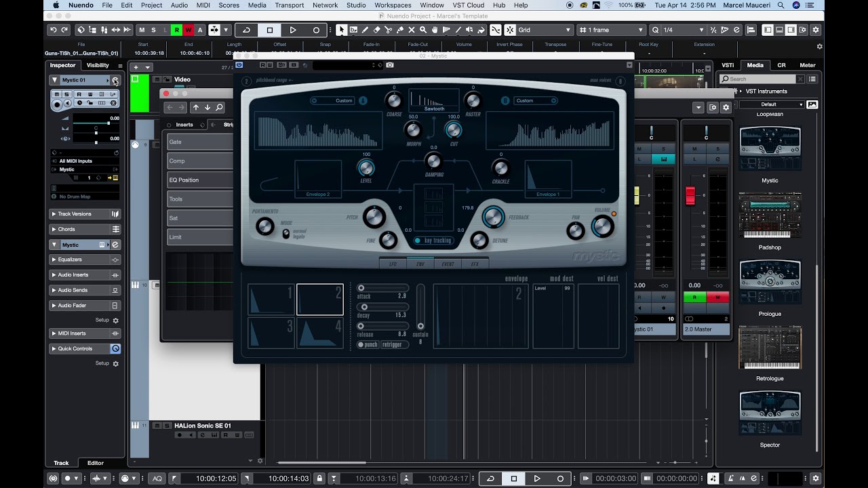
Task: Open the transport bar setup gear
Action: tap(816, 479)
